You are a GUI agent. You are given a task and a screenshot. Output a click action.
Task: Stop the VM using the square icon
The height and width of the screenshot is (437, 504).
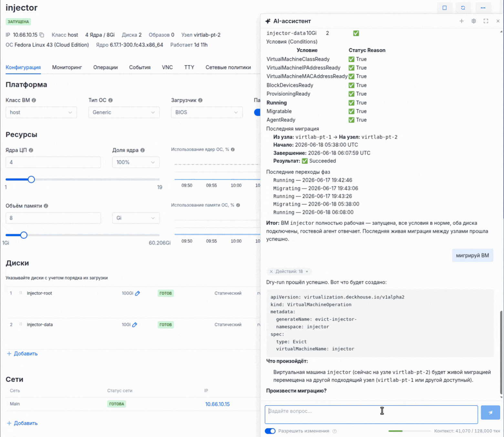445,8
